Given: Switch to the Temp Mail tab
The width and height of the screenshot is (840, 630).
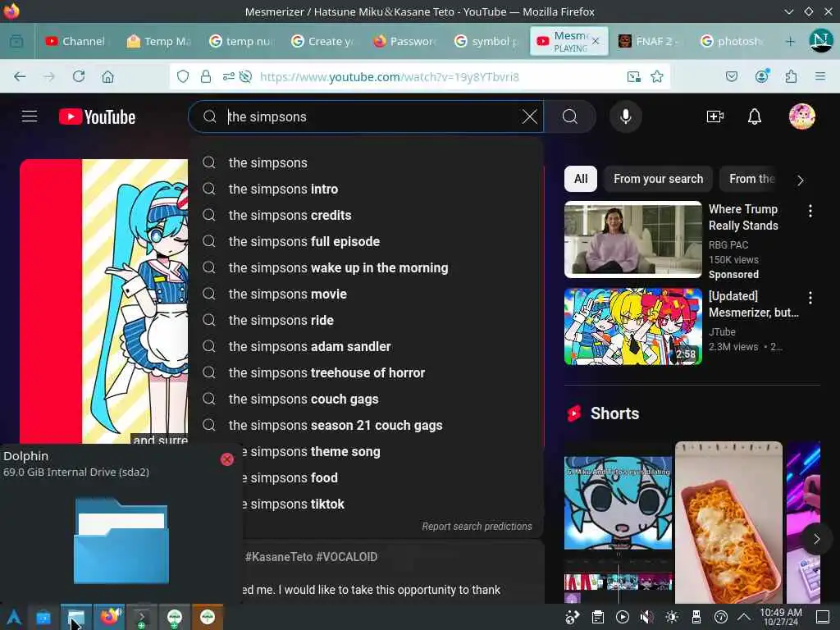Looking at the screenshot, I should tap(160, 41).
